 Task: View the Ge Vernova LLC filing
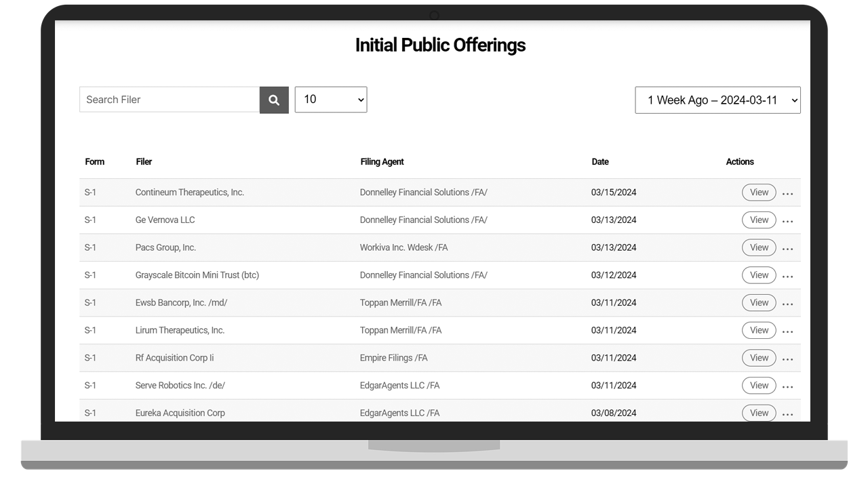point(759,220)
